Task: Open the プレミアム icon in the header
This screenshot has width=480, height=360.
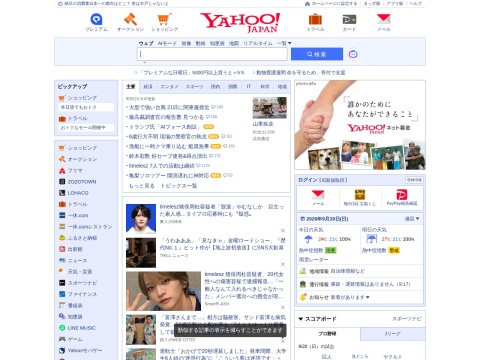Action: coord(96,22)
